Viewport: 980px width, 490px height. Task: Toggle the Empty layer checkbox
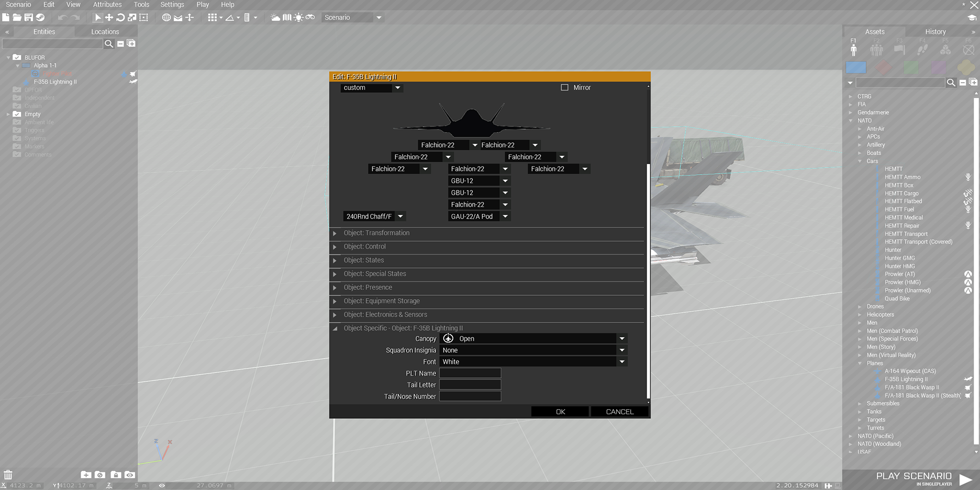(x=17, y=114)
